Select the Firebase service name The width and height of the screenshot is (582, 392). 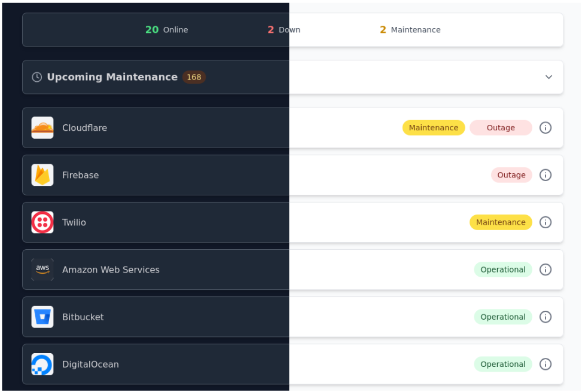click(81, 175)
